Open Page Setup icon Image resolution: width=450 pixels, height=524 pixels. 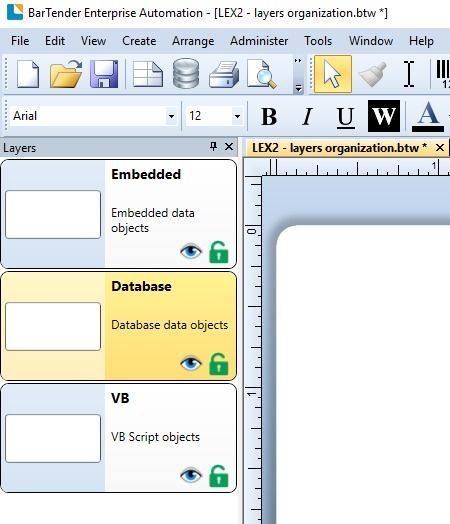[x=147, y=74]
